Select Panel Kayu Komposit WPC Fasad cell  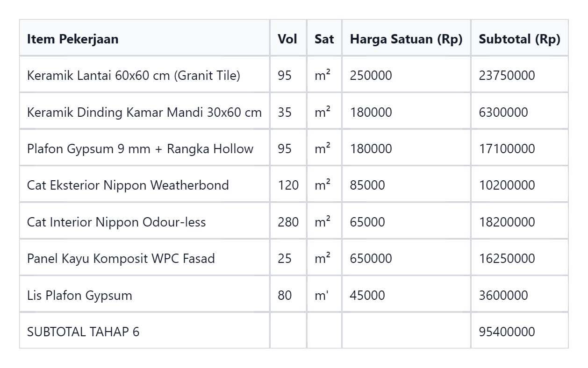tap(144, 258)
